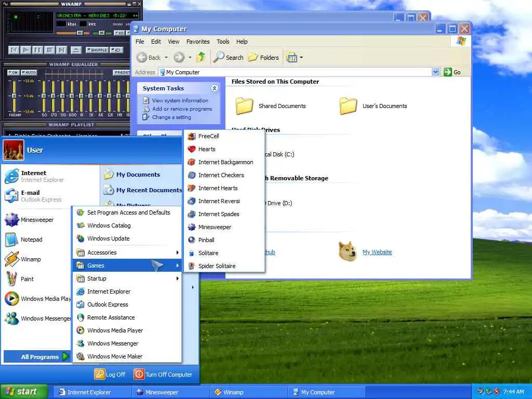Open the File menu in My Computer
The width and height of the screenshot is (532, 399).
[x=140, y=42]
